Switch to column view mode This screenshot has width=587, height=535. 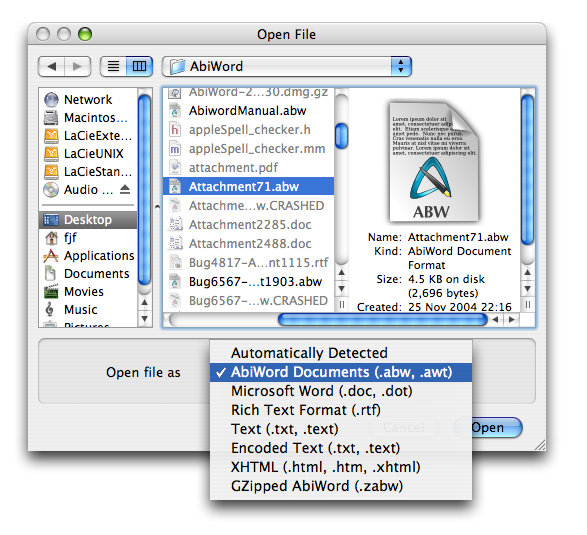click(x=139, y=67)
